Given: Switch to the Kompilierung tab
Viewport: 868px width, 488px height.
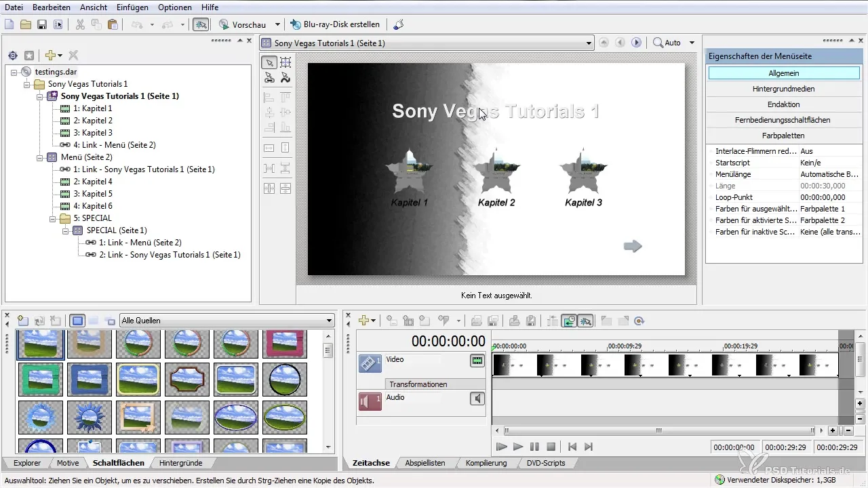Looking at the screenshot, I should (x=486, y=464).
